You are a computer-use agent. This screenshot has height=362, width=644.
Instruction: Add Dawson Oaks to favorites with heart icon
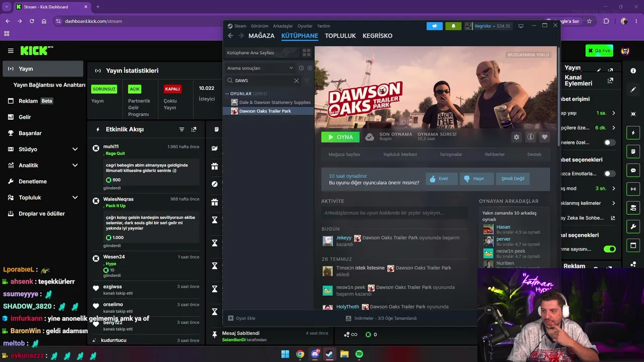pos(544,137)
